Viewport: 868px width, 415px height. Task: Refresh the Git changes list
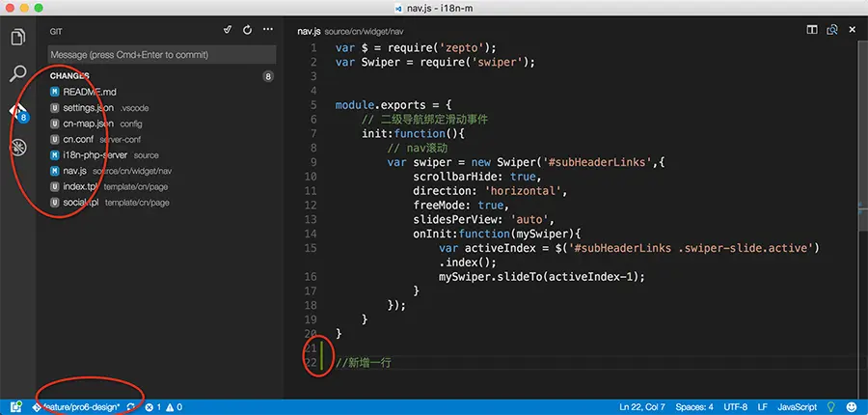click(248, 30)
